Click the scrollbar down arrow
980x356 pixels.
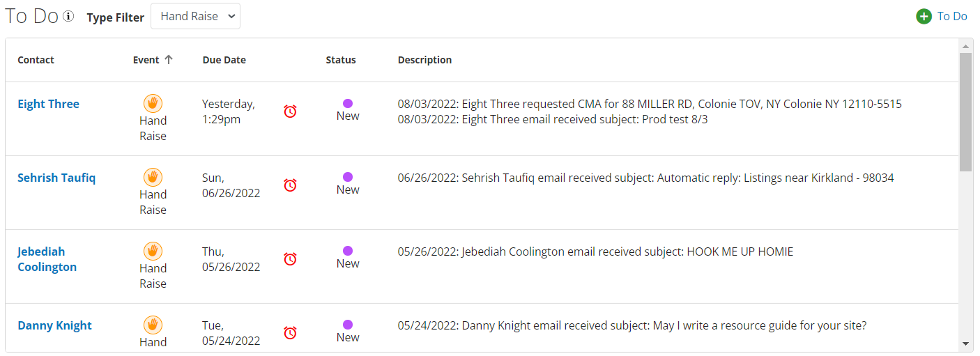(x=965, y=343)
